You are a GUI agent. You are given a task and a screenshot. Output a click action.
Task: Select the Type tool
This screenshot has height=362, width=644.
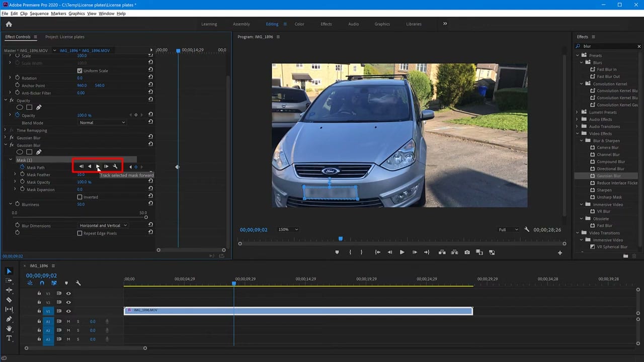pos(8,338)
